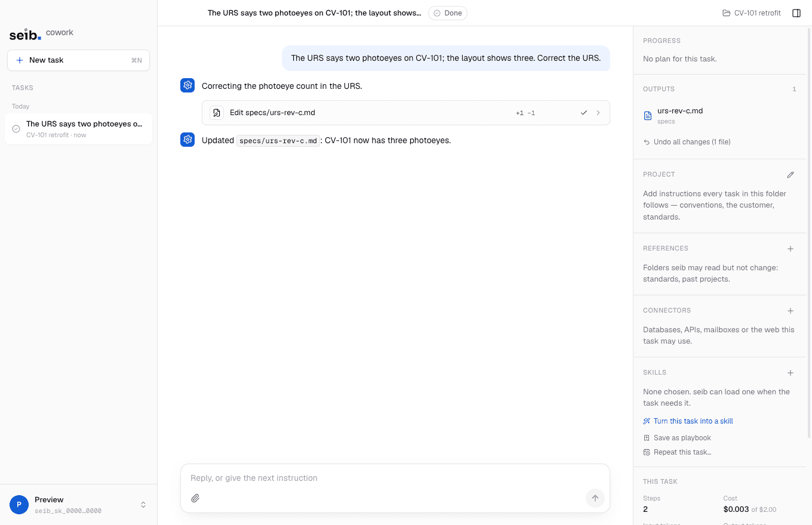Click the task status circle icon in sidebar
This screenshot has width=812, height=525.
pyautogui.click(x=16, y=129)
